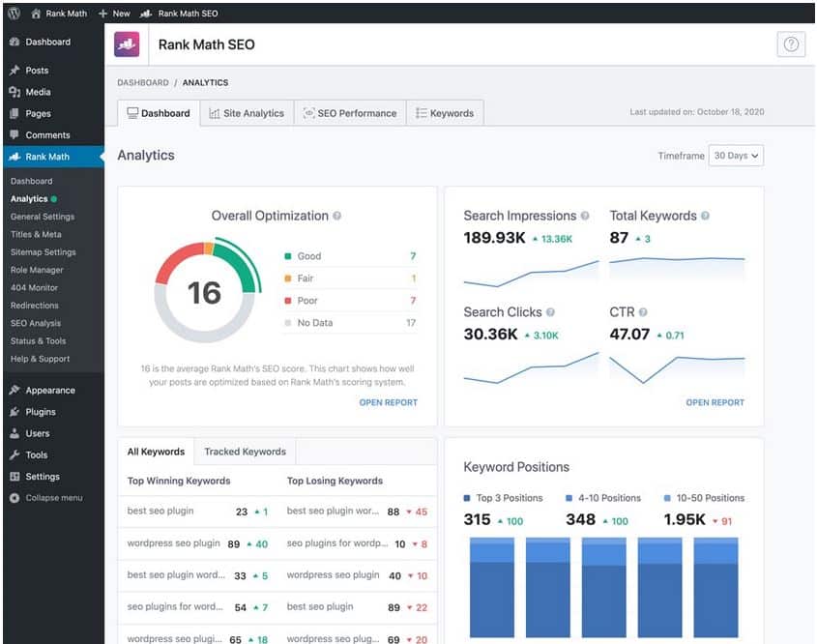Click the purple Rank Math logo

(127, 44)
